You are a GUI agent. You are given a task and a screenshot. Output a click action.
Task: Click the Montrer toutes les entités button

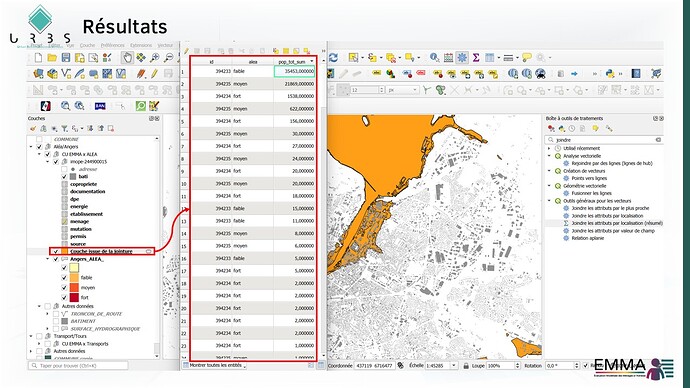(215, 365)
